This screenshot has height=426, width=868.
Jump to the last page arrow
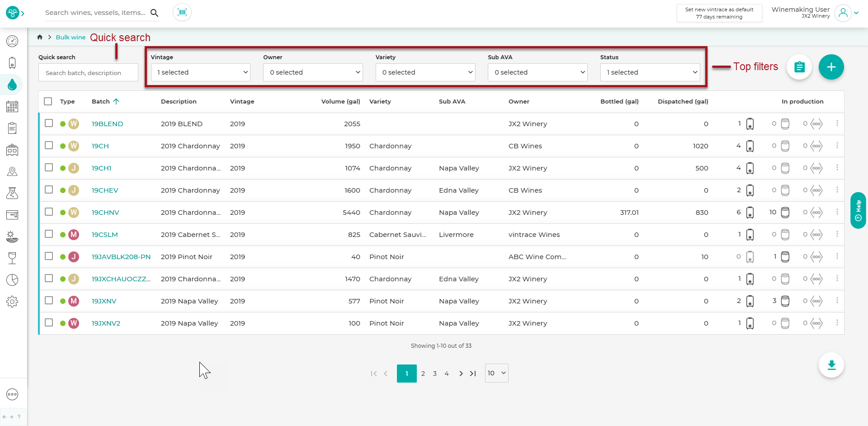pyautogui.click(x=473, y=374)
